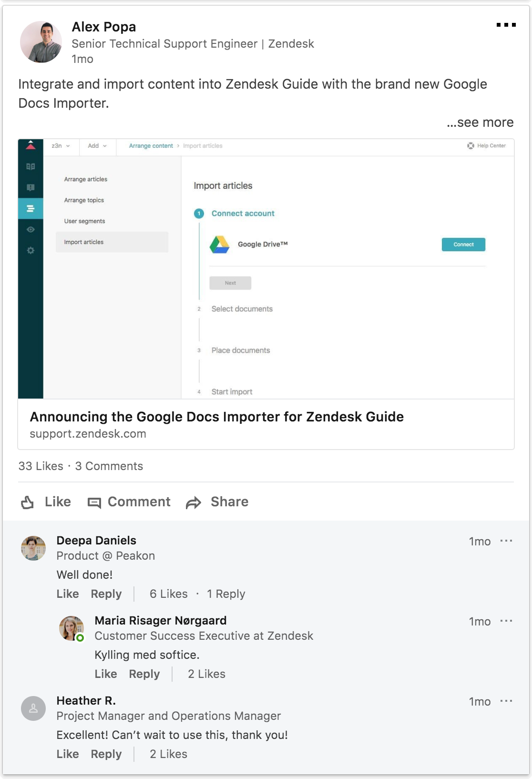Viewport: 532px width, 779px height.
Task: Click the Share arrow icon
Action: (194, 502)
